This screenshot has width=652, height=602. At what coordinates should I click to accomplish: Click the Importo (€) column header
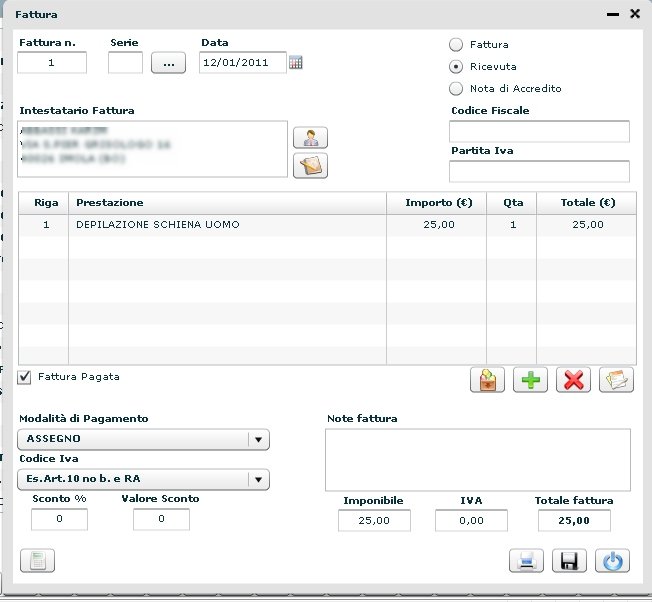tap(437, 203)
